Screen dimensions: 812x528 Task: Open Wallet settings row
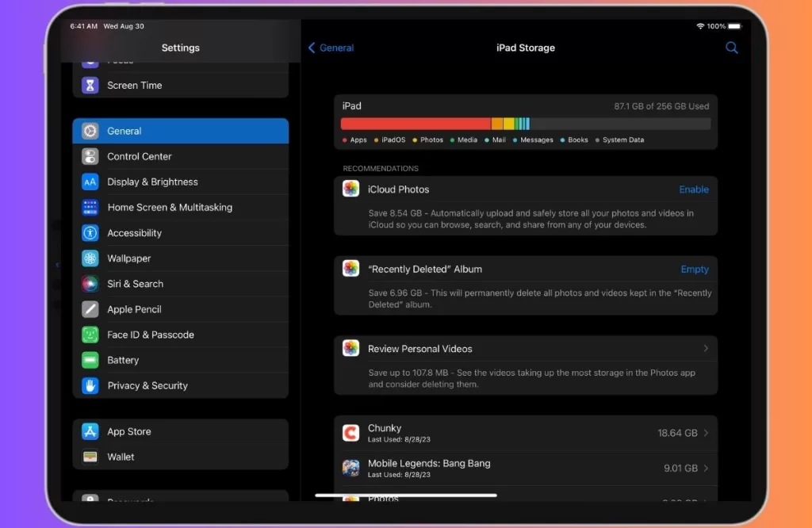click(180, 457)
